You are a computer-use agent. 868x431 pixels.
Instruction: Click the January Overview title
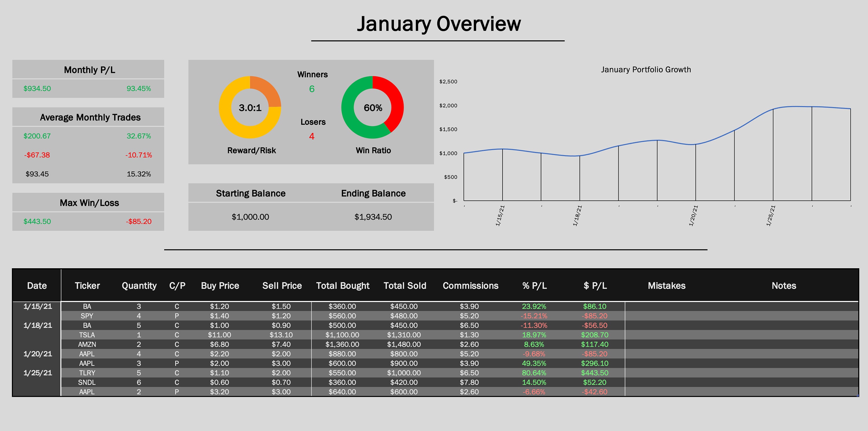[x=439, y=24]
